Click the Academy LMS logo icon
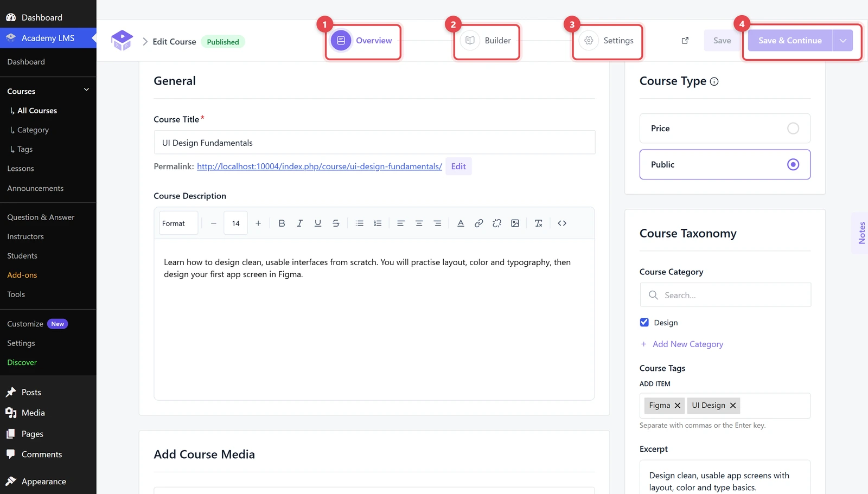This screenshot has width=868, height=494. click(122, 41)
